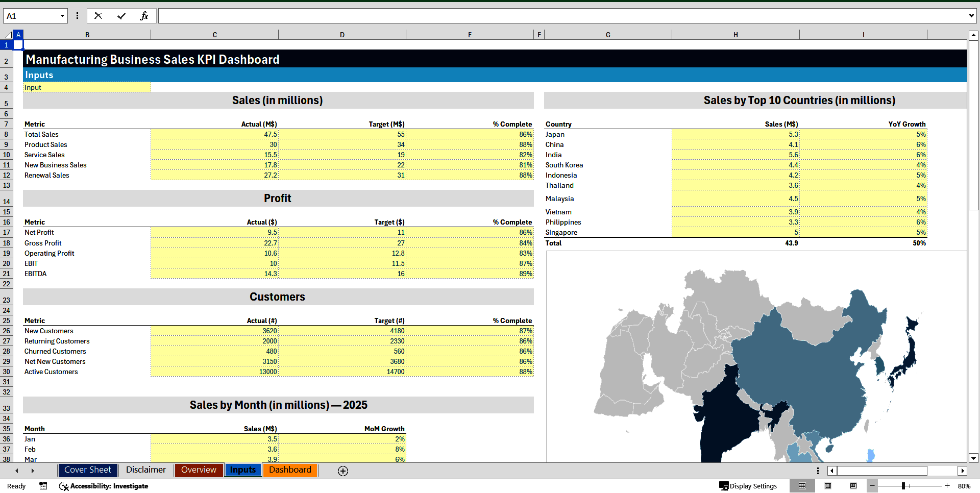Expand the formula bar with its dropdown chevron
Image resolution: width=980 pixels, height=493 pixels.
[x=972, y=16]
